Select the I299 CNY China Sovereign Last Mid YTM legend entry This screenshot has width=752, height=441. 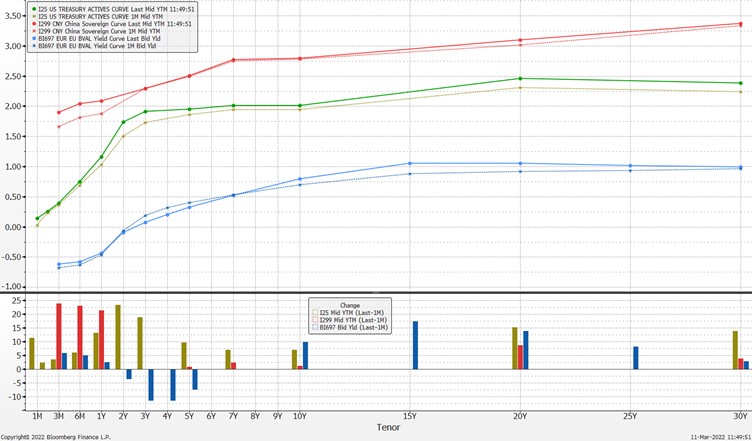pyautogui.click(x=112, y=23)
